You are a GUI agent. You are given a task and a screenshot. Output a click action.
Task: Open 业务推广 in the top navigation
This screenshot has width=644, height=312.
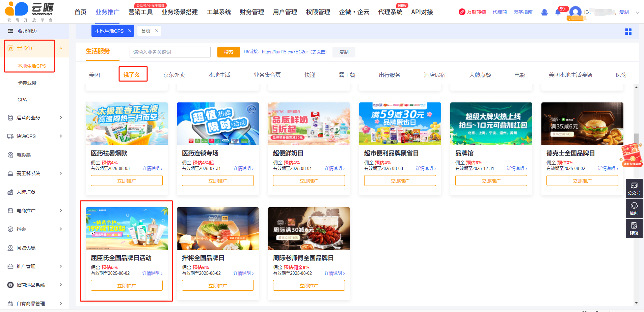107,12
